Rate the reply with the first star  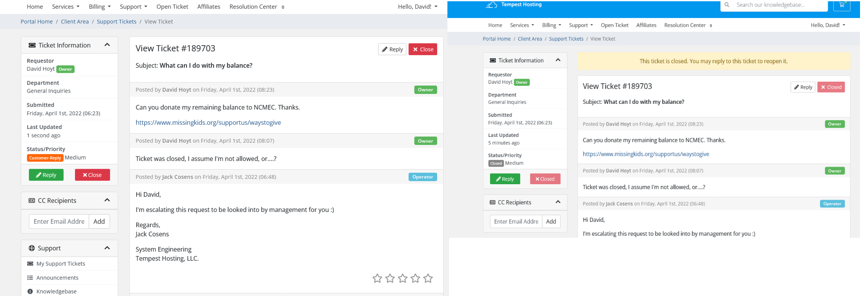pyautogui.click(x=377, y=278)
